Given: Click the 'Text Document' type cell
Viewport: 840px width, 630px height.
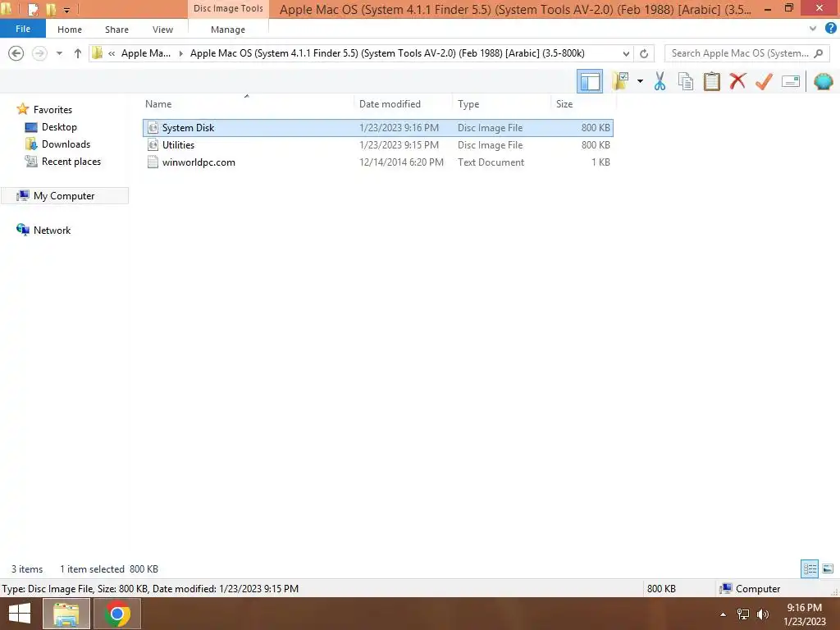Looking at the screenshot, I should [x=491, y=162].
